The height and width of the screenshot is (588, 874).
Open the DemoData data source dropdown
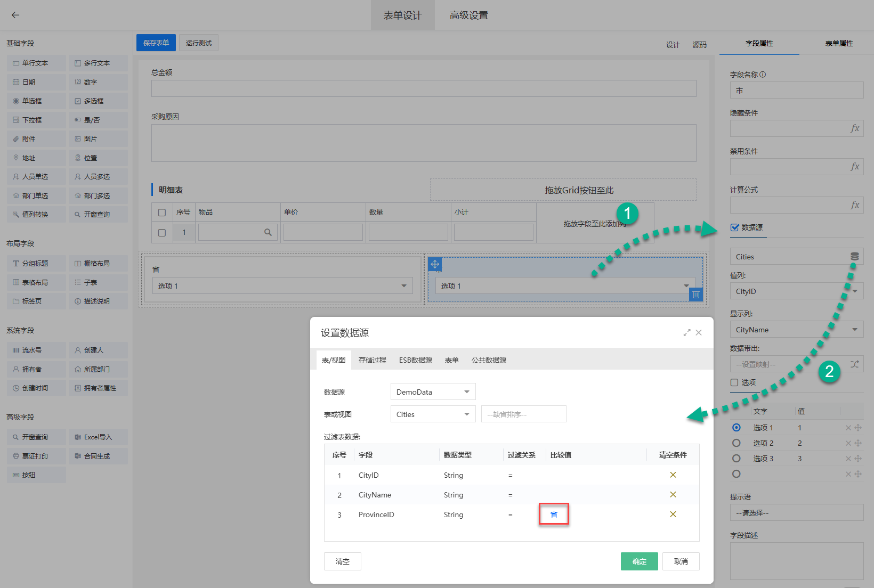(433, 392)
